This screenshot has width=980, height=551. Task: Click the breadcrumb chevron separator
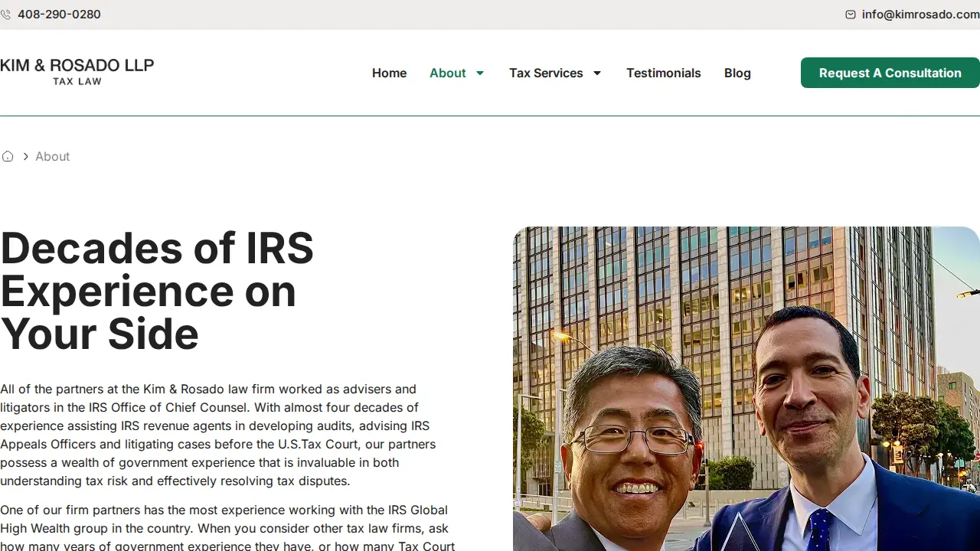[25, 156]
